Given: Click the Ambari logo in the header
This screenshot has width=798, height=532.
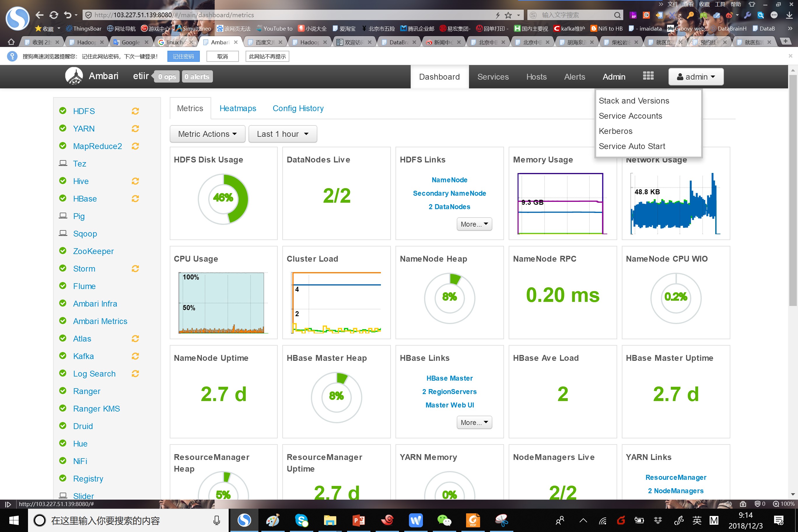Looking at the screenshot, I should click(x=74, y=76).
